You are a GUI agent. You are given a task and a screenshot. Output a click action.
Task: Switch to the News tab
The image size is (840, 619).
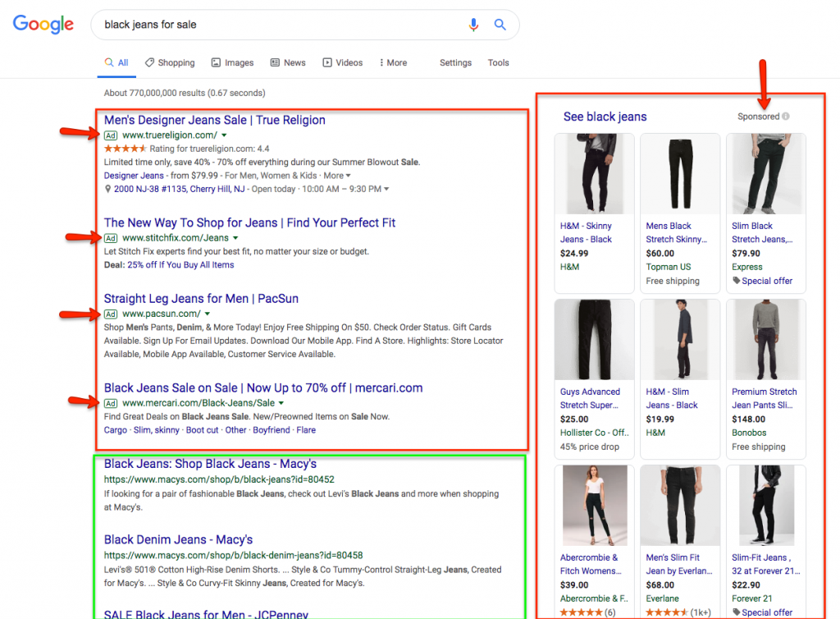[288, 62]
